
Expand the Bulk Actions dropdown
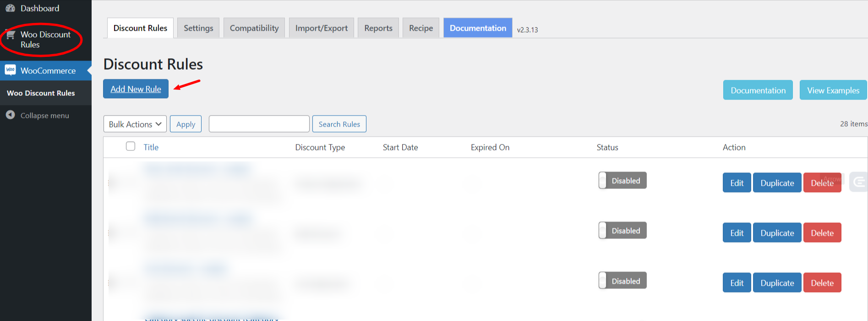135,124
